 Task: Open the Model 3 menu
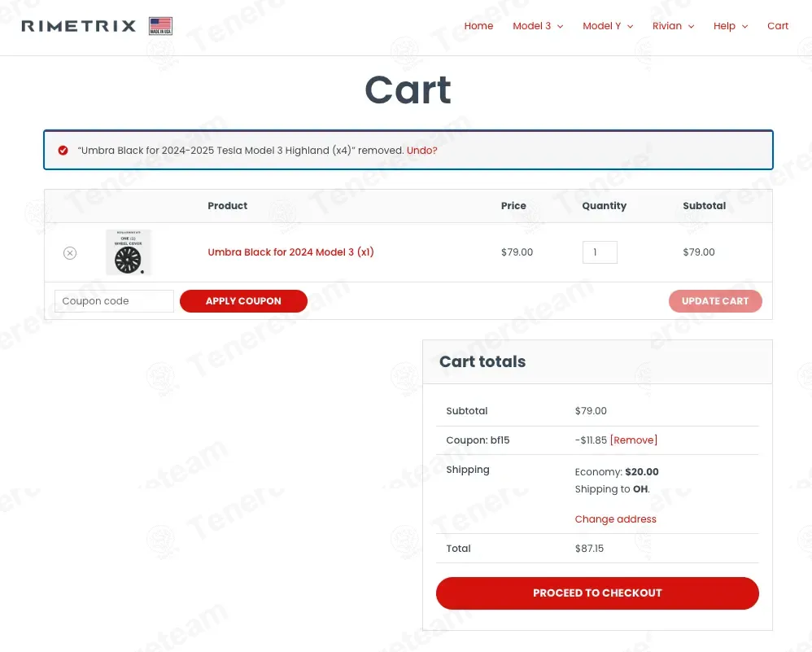coord(532,26)
